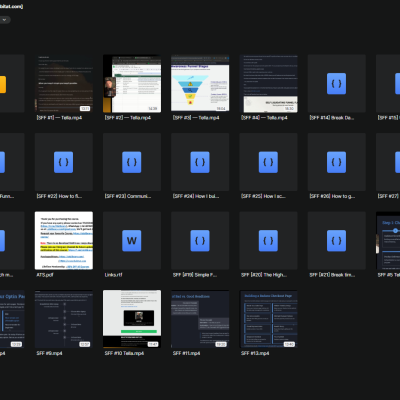Click the "SFF [#20] The High..." label
The image size is (400, 400).
[x=264, y=275]
